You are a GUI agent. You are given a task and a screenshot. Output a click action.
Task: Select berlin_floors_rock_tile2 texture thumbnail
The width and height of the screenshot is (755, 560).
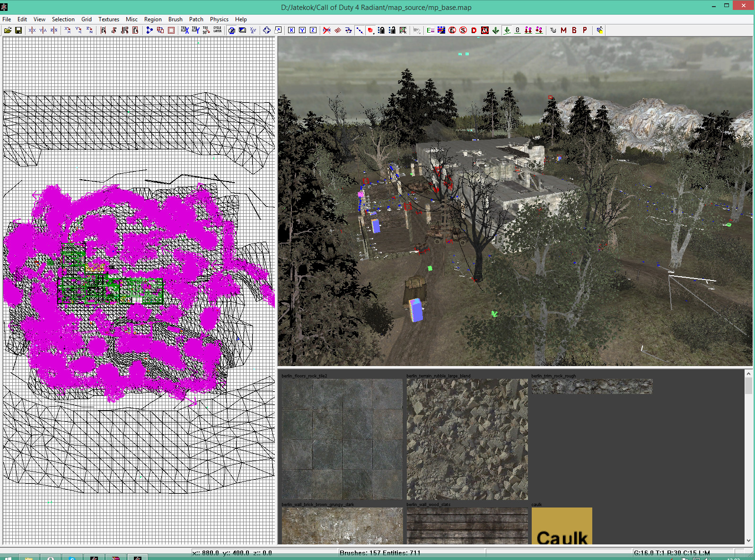click(x=342, y=439)
